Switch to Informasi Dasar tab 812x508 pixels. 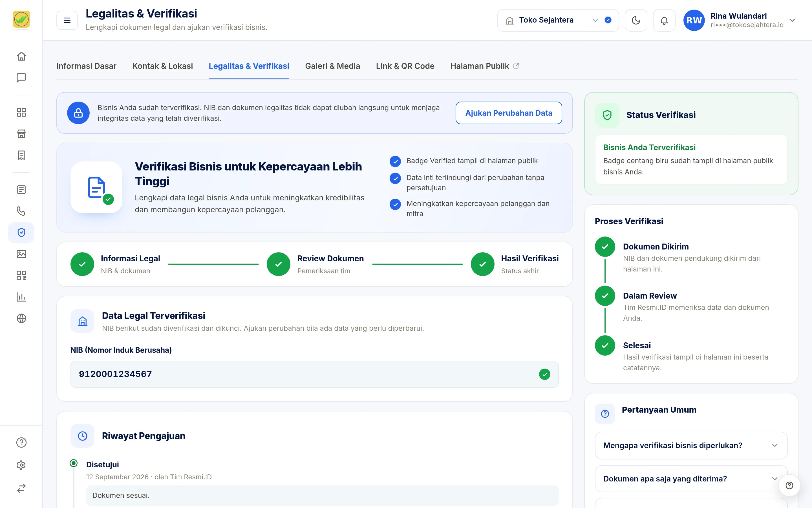click(x=86, y=66)
